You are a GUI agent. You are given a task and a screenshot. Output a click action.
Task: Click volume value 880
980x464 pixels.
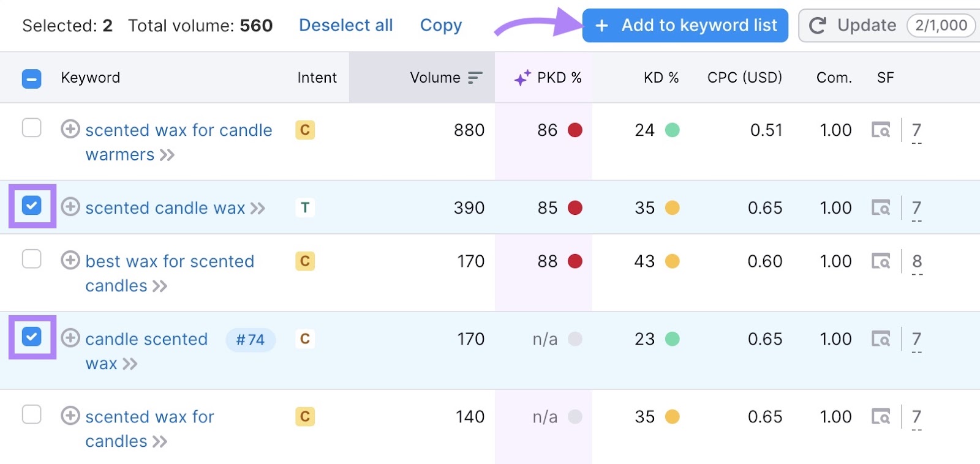[469, 130]
